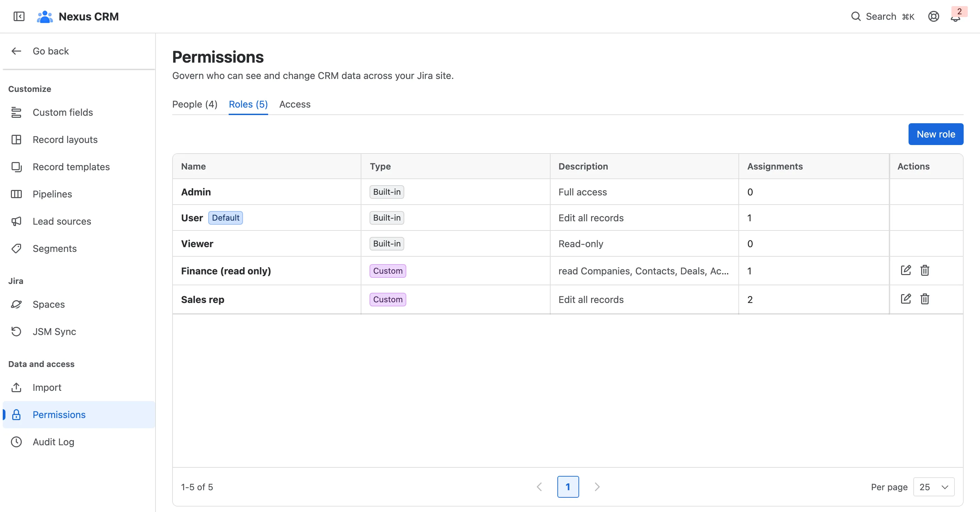This screenshot has width=980, height=512.
Task: Click the Custom tag in Sales rep row
Action: click(x=388, y=300)
